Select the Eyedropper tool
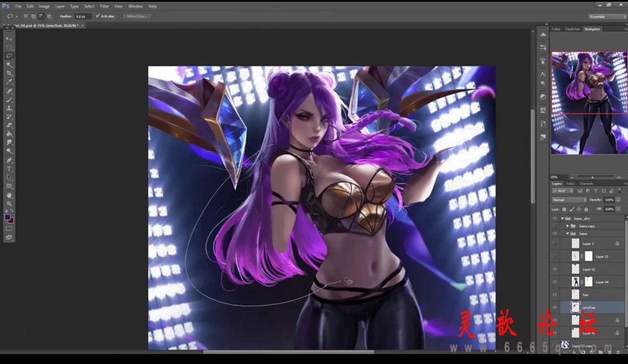The image size is (628, 364). pos(9,82)
